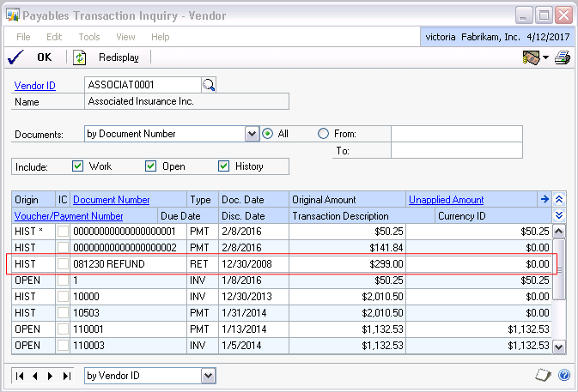Open the File menu

pos(24,37)
